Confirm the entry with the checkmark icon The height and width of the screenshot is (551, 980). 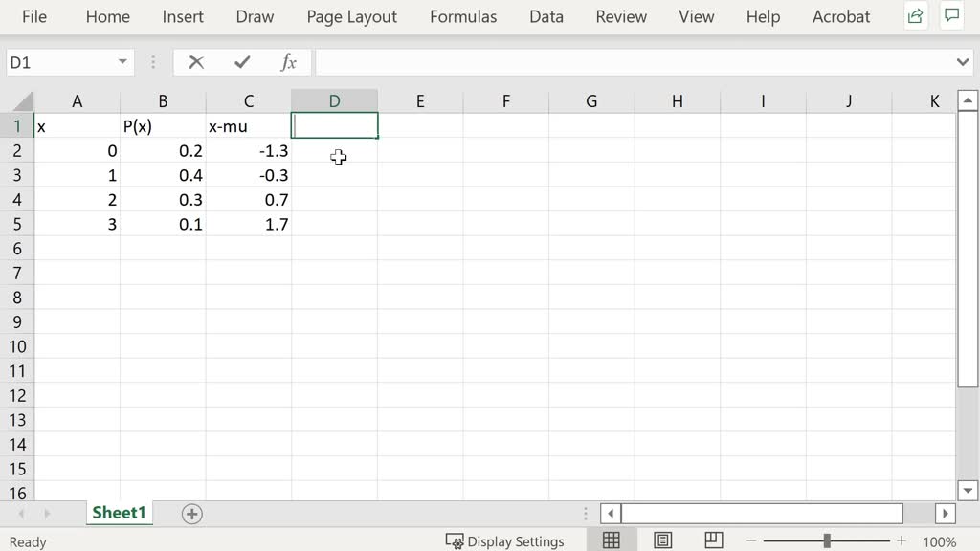(x=242, y=62)
